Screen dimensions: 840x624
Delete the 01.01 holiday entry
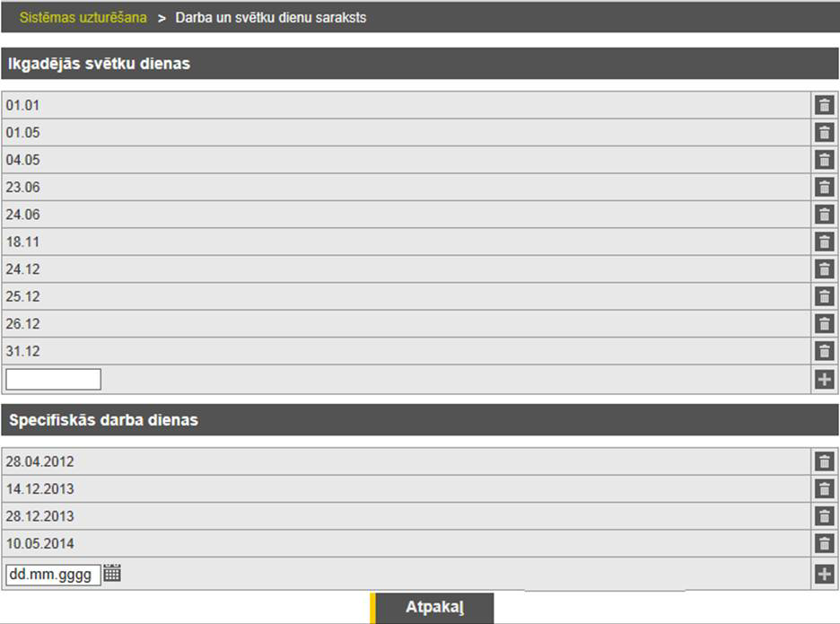[x=824, y=105]
